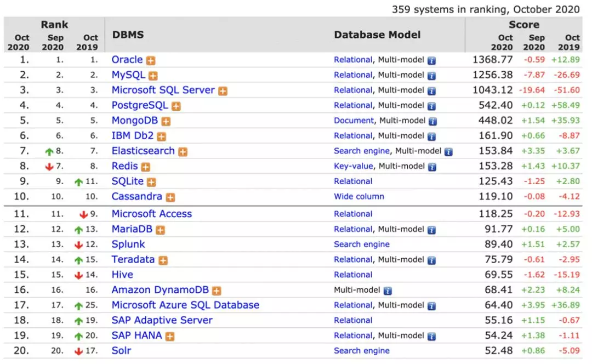Viewport: 592px width, 364px height.
Task: Click the plus icon beside Redis
Action: pos(145,167)
